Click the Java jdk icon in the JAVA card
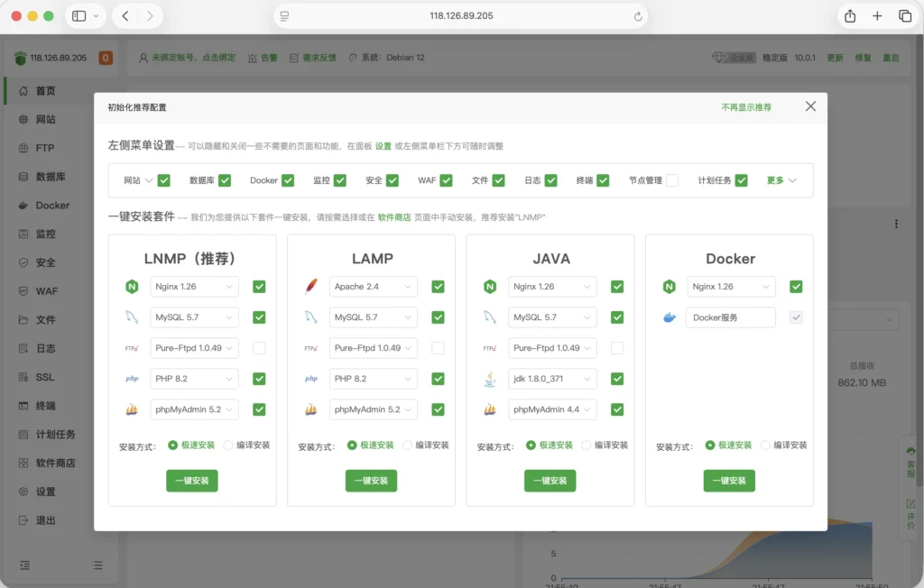 click(x=490, y=379)
